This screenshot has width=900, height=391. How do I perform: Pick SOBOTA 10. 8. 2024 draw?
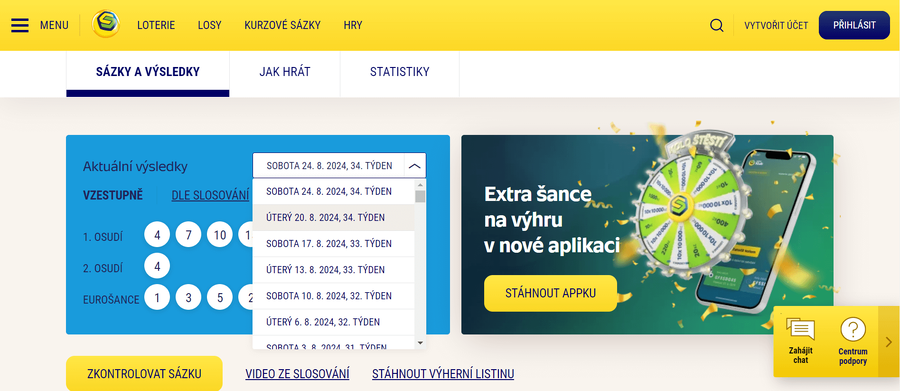333,296
